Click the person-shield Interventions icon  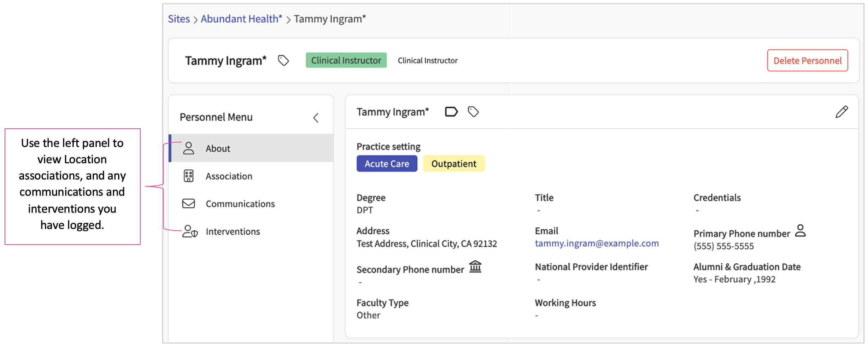190,231
